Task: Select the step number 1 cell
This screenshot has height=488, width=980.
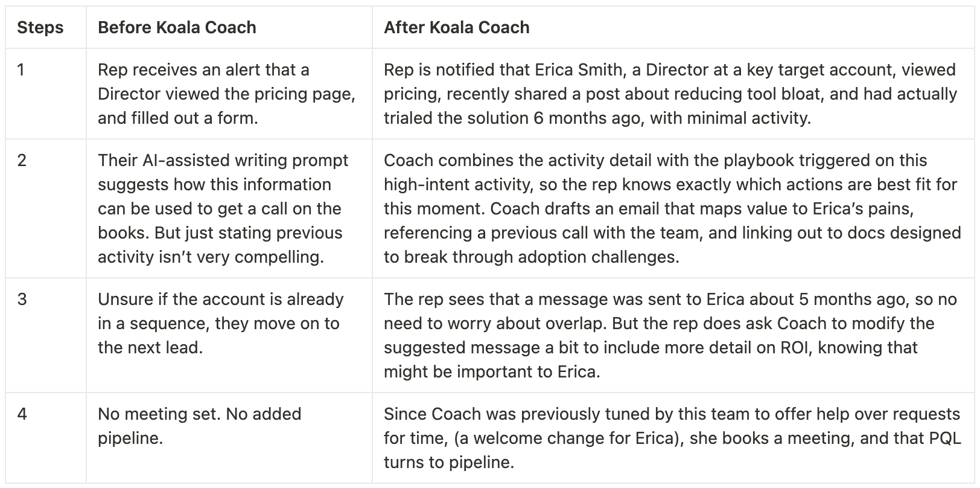Action: (21, 70)
